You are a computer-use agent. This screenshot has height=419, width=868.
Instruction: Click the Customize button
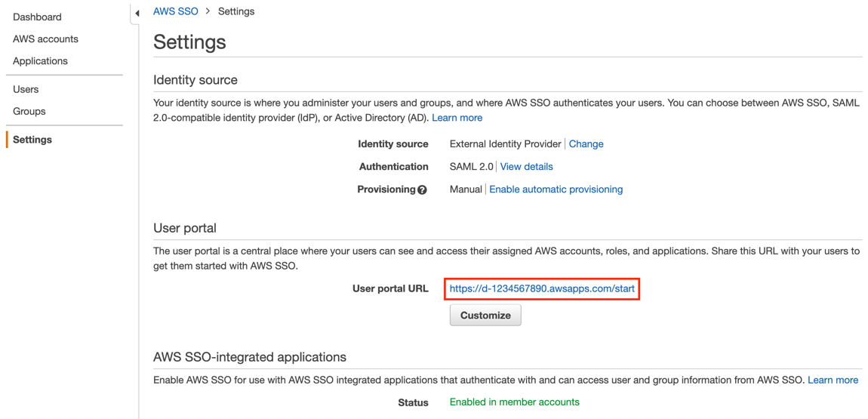pyautogui.click(x=485, y=316)
